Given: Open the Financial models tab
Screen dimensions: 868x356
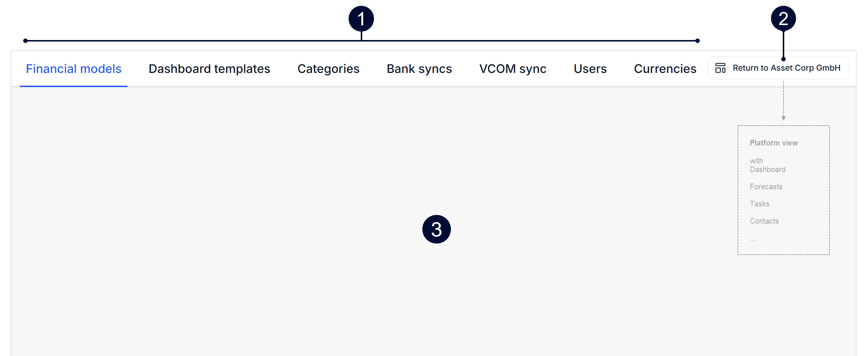Looking at the screenshot, I should pos(74,69).
